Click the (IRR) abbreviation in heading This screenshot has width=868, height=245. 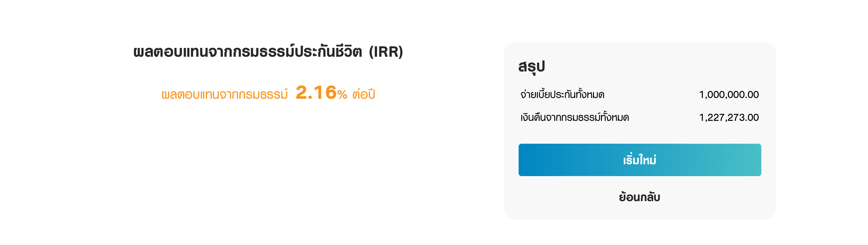point(386,52)
